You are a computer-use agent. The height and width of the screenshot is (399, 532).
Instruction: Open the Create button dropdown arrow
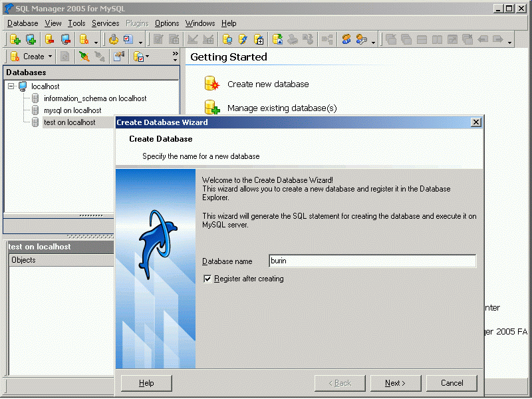51,57
